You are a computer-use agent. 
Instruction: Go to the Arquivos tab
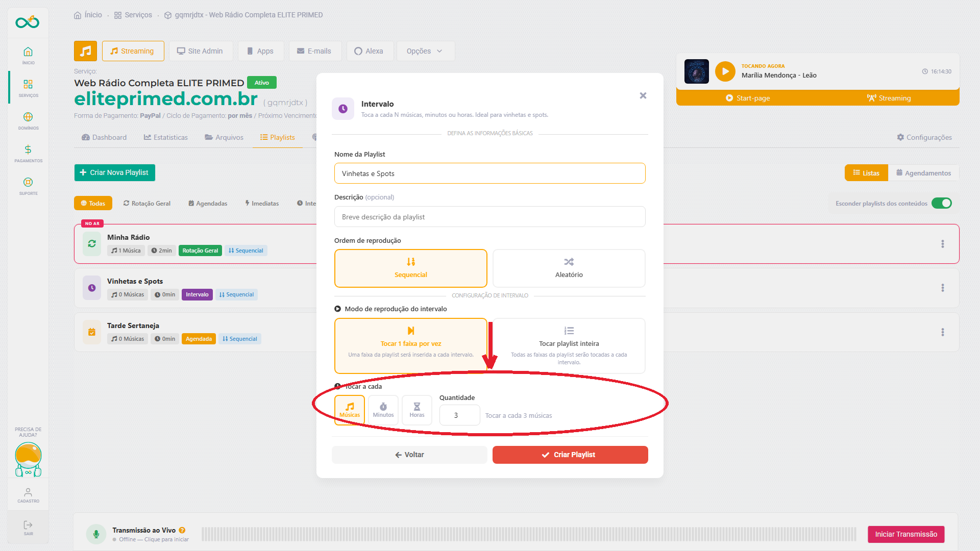[x=224, y=137]
